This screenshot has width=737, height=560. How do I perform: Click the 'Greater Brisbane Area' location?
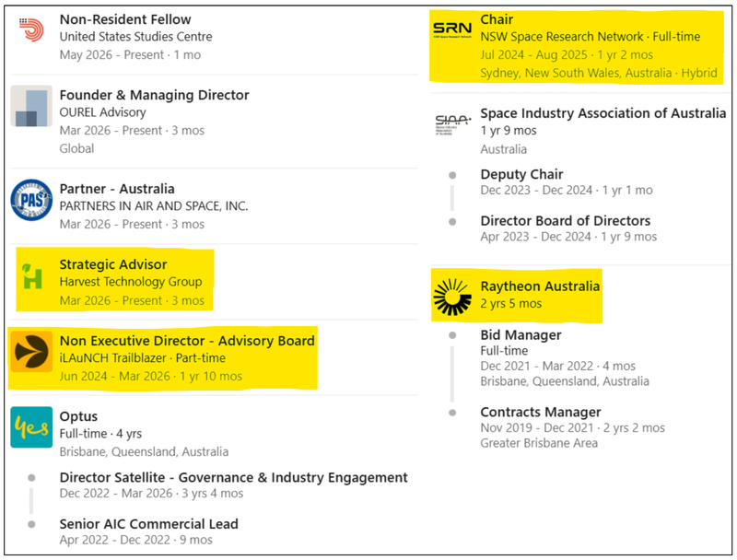point(539,444)
